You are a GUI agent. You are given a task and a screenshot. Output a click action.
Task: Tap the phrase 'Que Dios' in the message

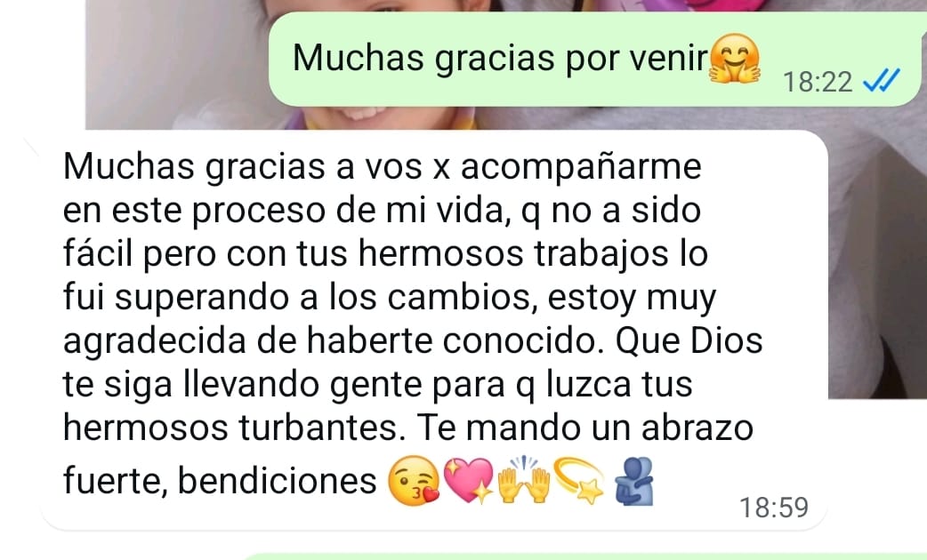click(x=689, y=340)
